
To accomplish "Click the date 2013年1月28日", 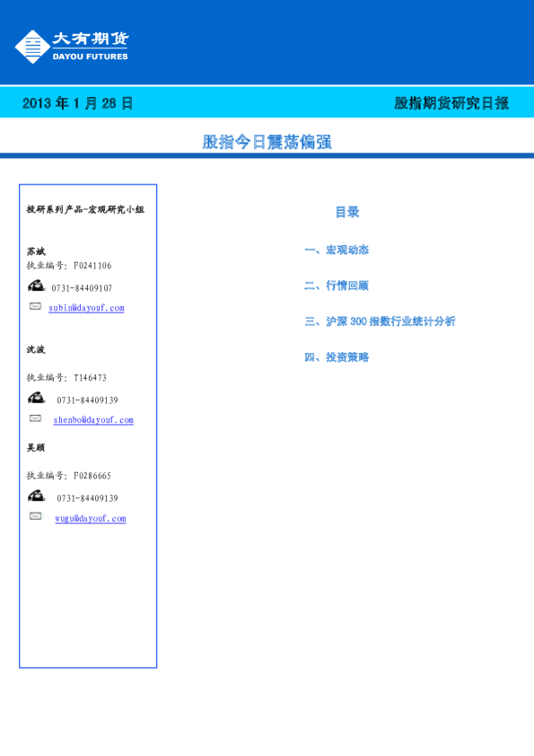I will [x=77, y=103].
